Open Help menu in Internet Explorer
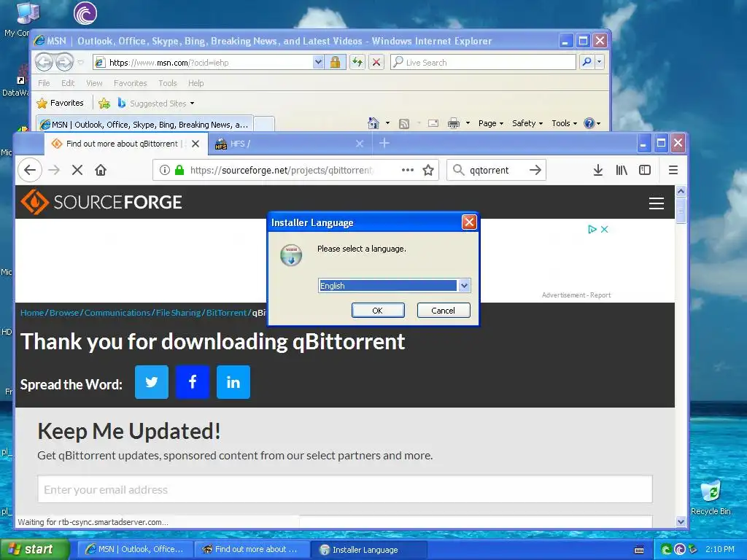 (x=196, y=83)
